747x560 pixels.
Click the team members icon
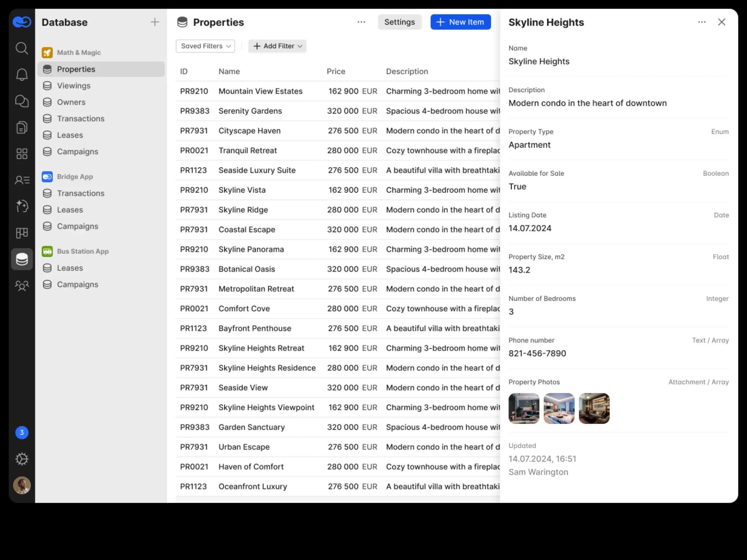coord(22,286)
